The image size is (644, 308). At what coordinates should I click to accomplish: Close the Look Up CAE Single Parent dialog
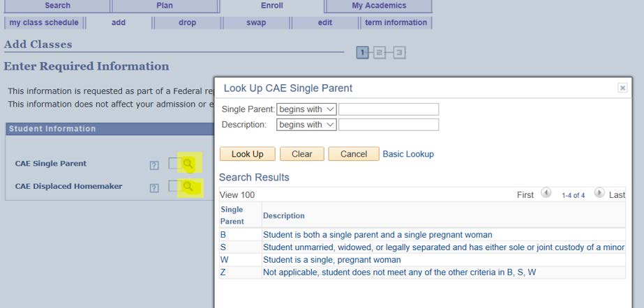622,88
